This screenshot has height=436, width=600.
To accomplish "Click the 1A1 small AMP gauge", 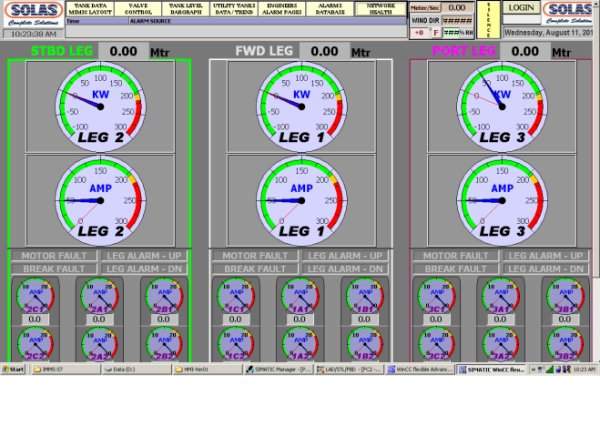I will [x=302, y=297].
